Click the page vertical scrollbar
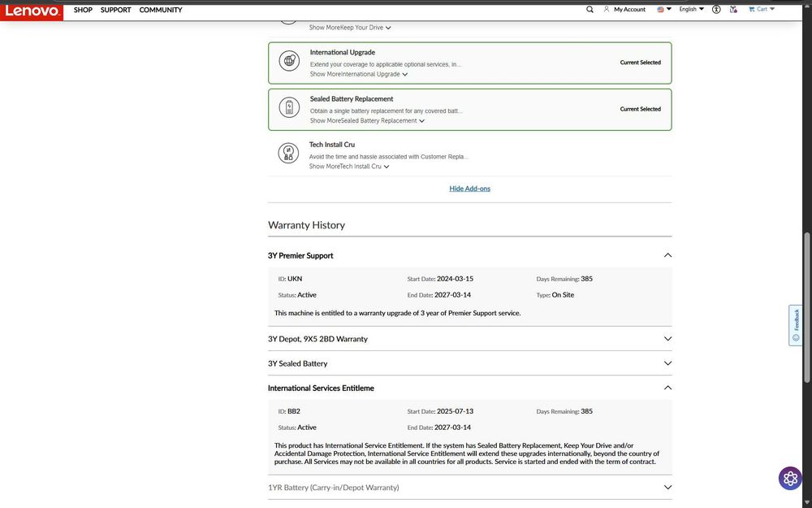 tap(806, 309)
